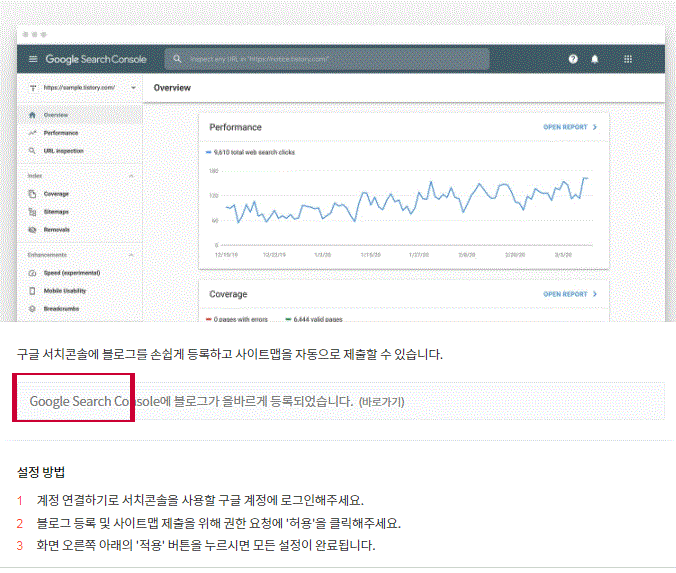Viewport: 676px width, 573px height.
Task: Select Overview in the sidebar
Action: click(x=79, y=115)
